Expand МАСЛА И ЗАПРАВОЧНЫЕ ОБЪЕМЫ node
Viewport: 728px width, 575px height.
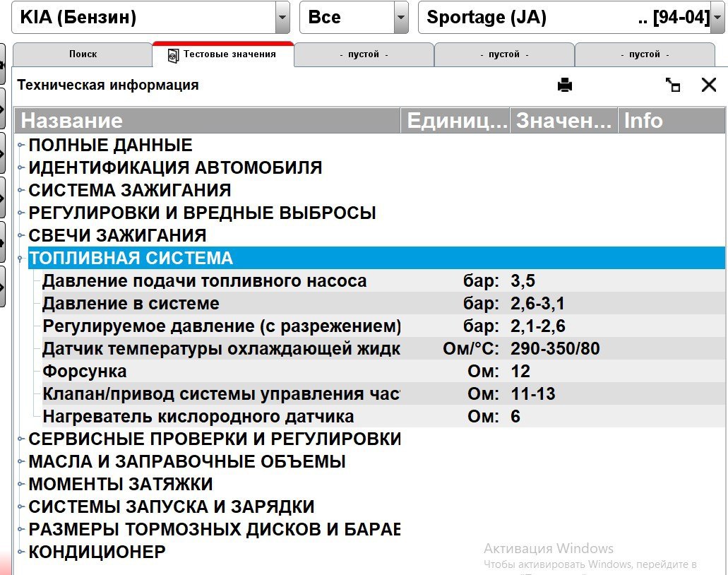[20, 461]
